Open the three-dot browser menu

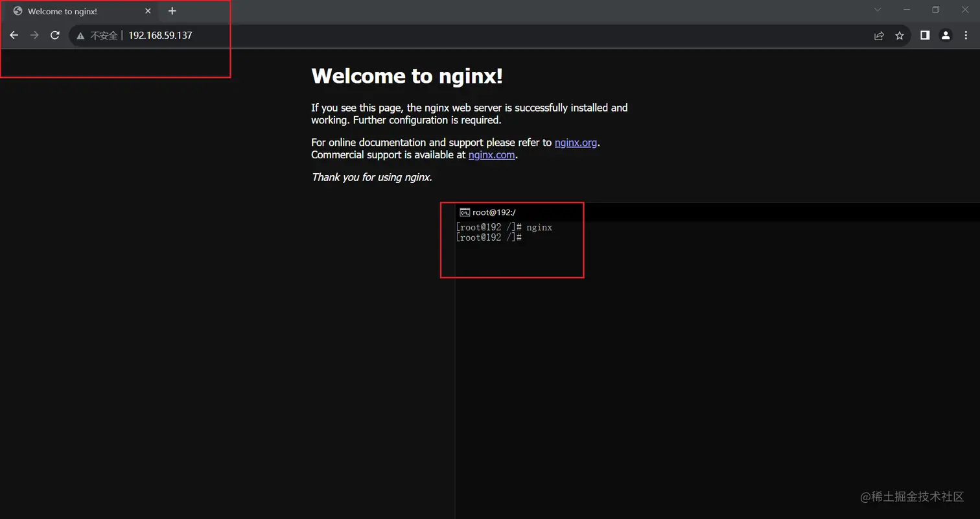coord(966,36)
